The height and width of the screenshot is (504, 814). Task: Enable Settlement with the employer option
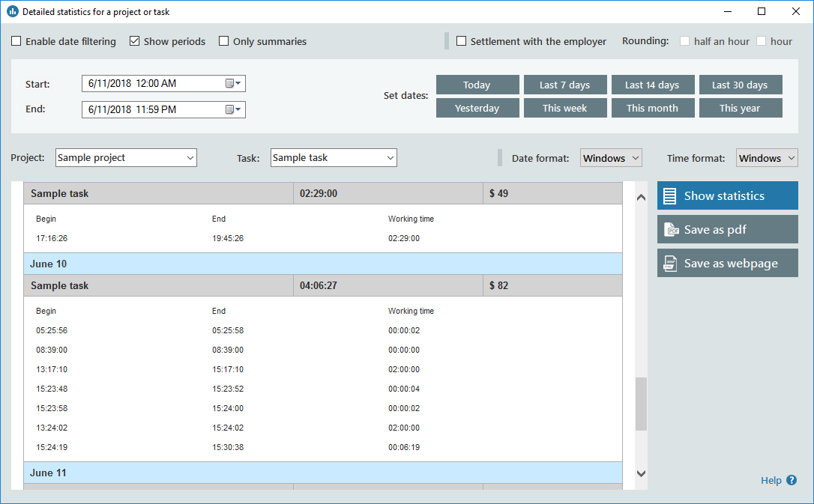(x=462, y=42)
